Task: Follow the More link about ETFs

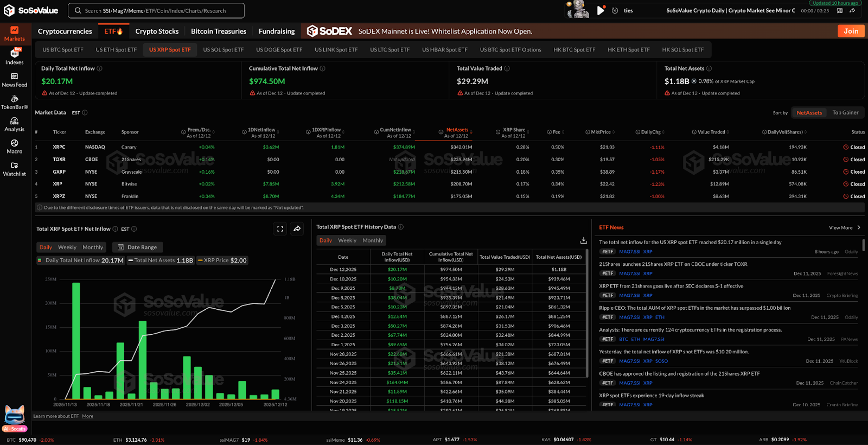Action: click(x=87, y=416)
